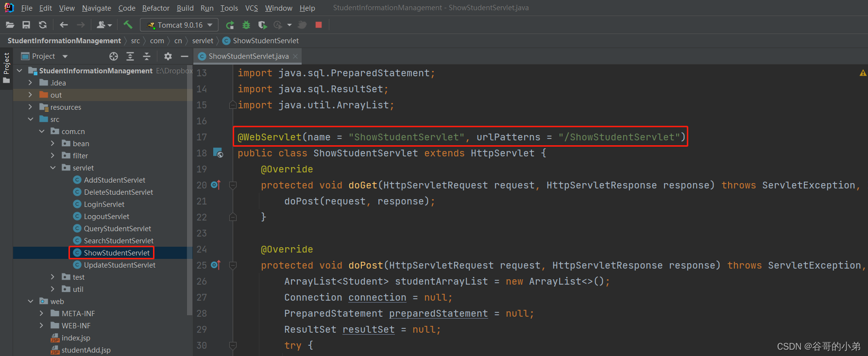Open the Project view selector dropdown
Screen dimensions: 868x356
point(45,56)
